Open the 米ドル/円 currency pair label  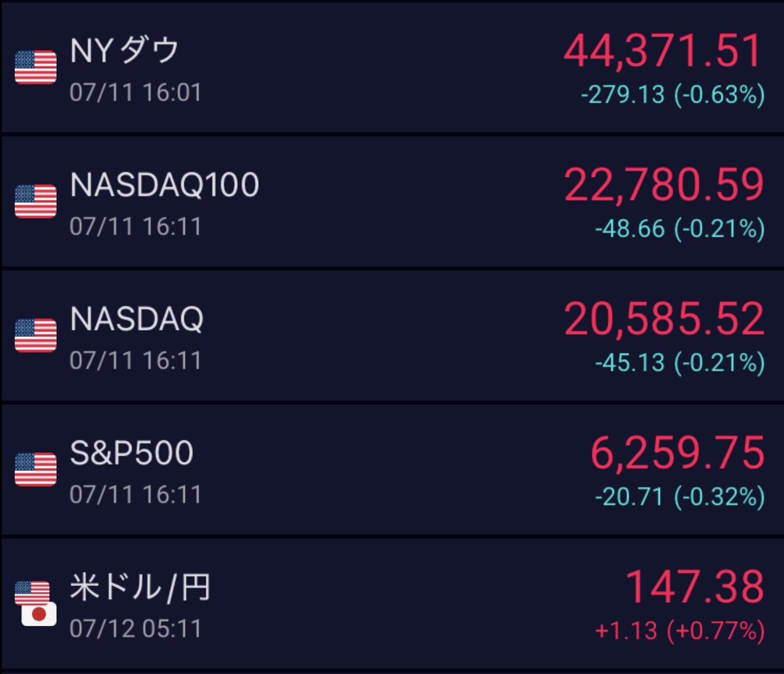pos(140,588)
